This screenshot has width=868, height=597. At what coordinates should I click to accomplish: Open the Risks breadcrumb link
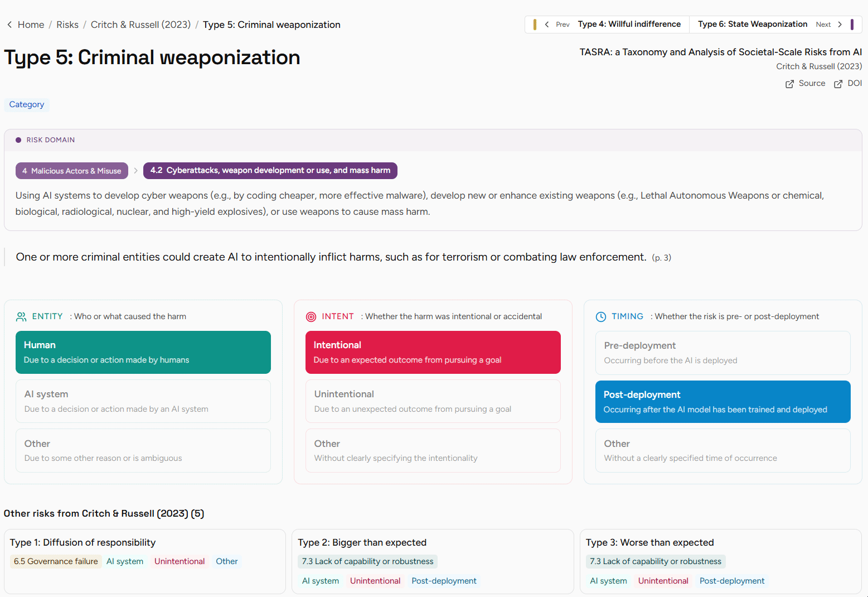[67, 25]
